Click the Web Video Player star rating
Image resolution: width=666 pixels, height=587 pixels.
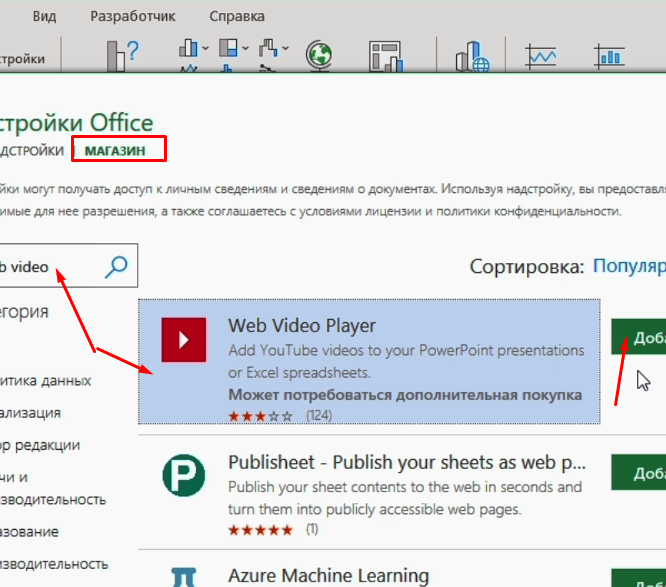point(260,415)
